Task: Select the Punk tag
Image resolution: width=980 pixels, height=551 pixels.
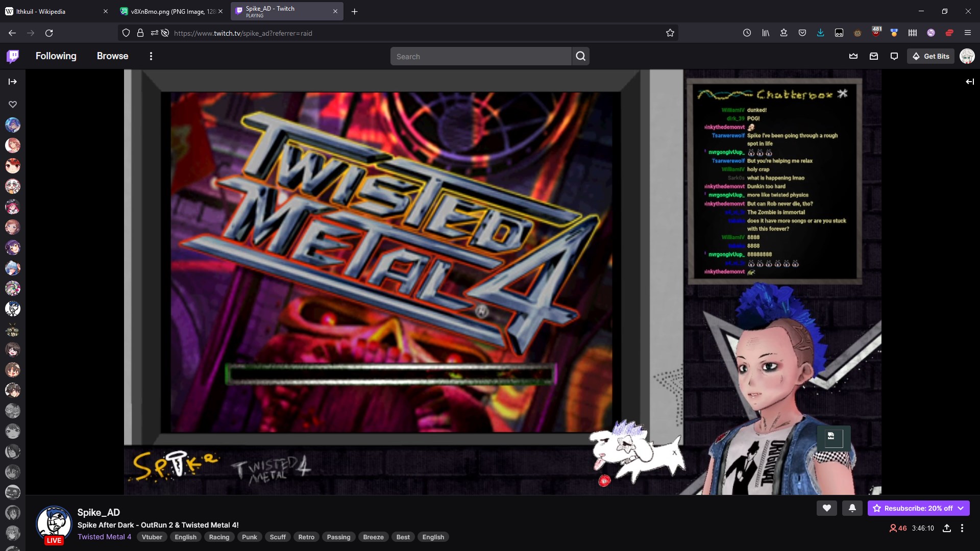Action: tap(250, 537)
